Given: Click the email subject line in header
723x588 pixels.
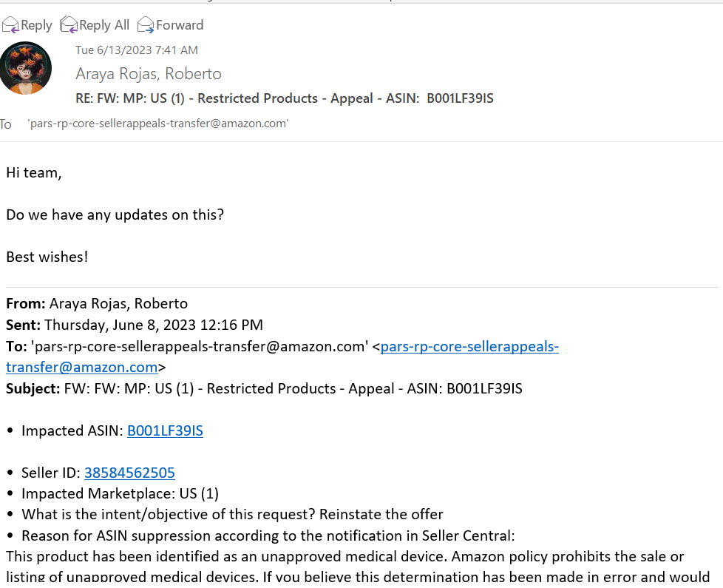Looking at the screenshot, I should tap(285, 98).
